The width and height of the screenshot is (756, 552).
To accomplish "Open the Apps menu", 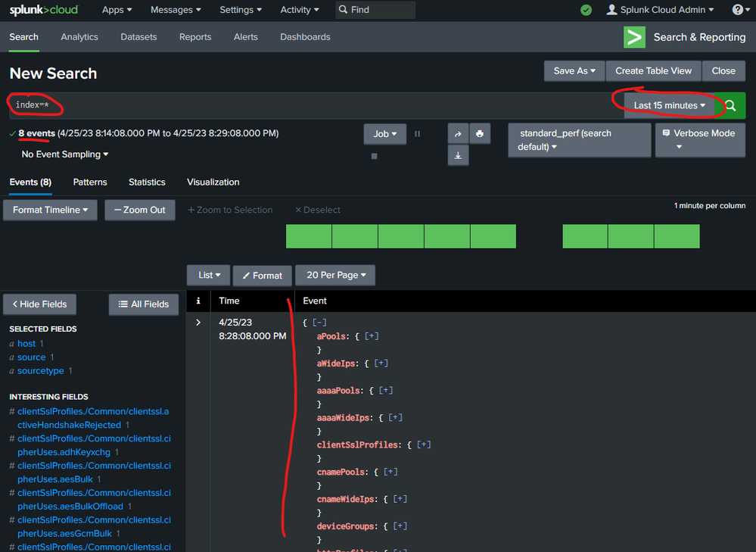I will [x=117, y=10].
